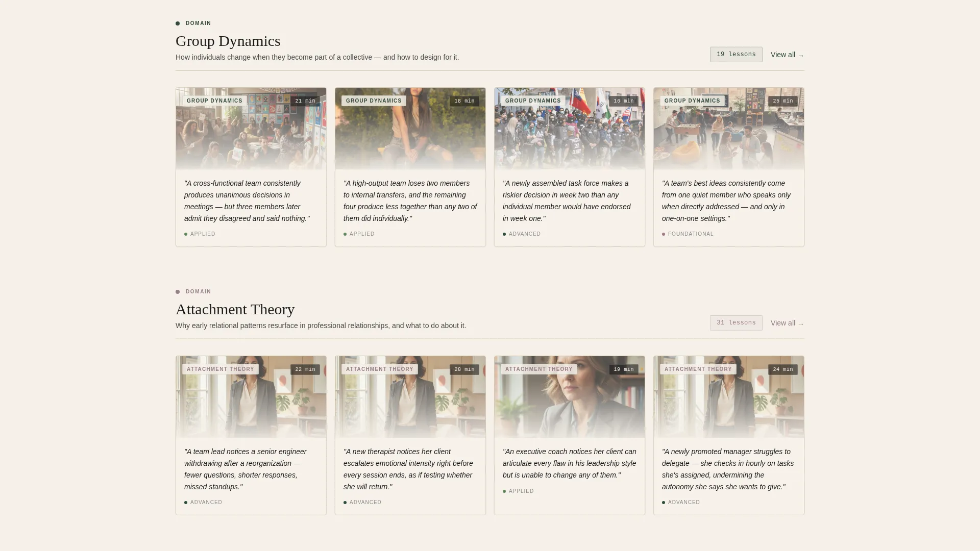This screenshot has width=980, height=551.
Task: Click the Group Dynamics description text
Action: [317, 57]
